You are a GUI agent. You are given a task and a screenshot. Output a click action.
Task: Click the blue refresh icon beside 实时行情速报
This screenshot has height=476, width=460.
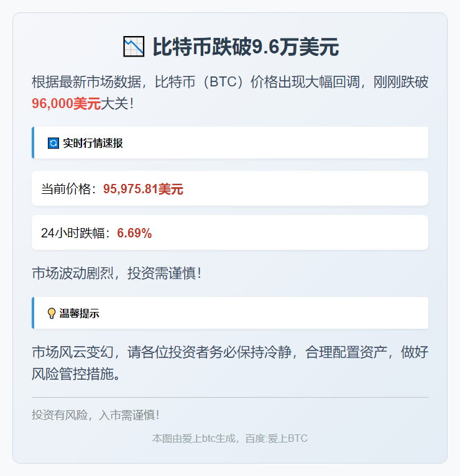coord(53,143)
